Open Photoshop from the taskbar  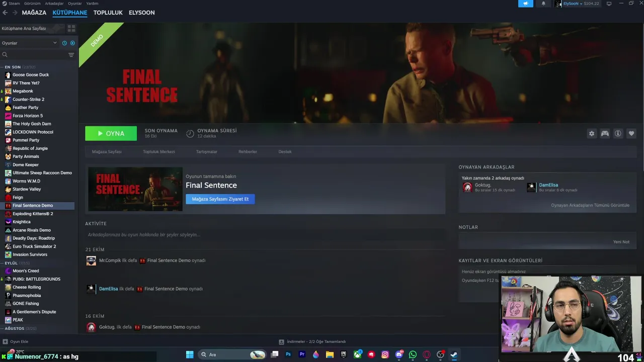[288, 354]
